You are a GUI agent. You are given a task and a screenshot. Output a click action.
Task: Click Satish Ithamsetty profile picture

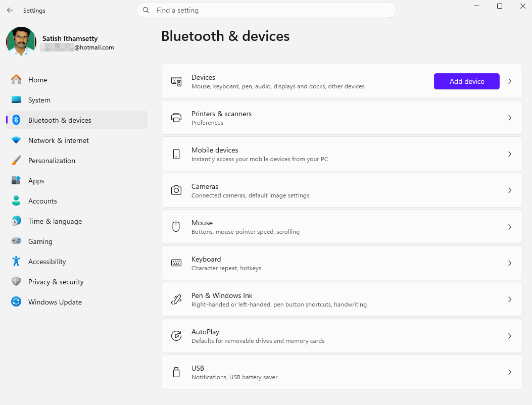click(x=21, y=42)
